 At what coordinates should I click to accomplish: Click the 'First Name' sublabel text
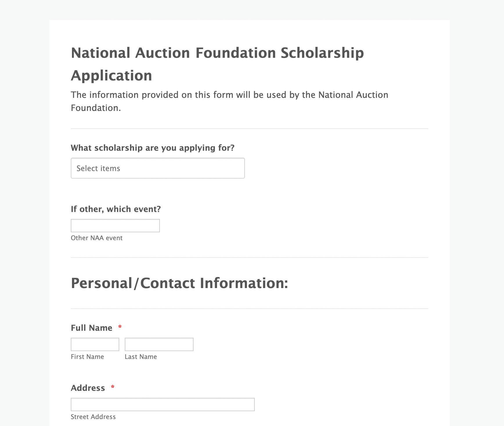point(87,357)
